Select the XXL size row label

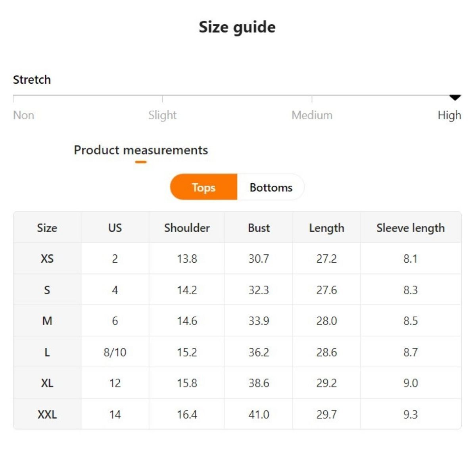pyautogui.click(x=47, y=415)
